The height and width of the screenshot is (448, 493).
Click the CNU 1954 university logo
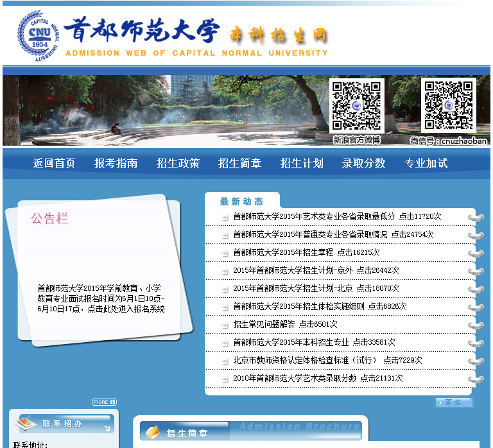pos(39,35)
